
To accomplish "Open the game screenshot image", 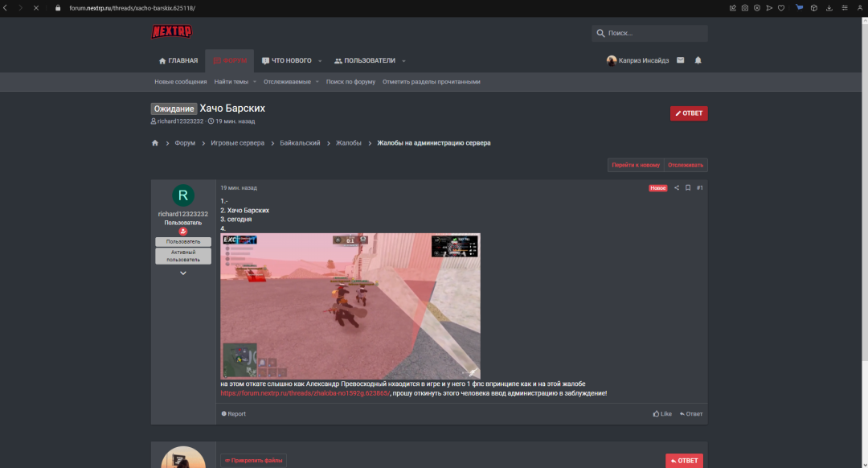I will [350, 306].
